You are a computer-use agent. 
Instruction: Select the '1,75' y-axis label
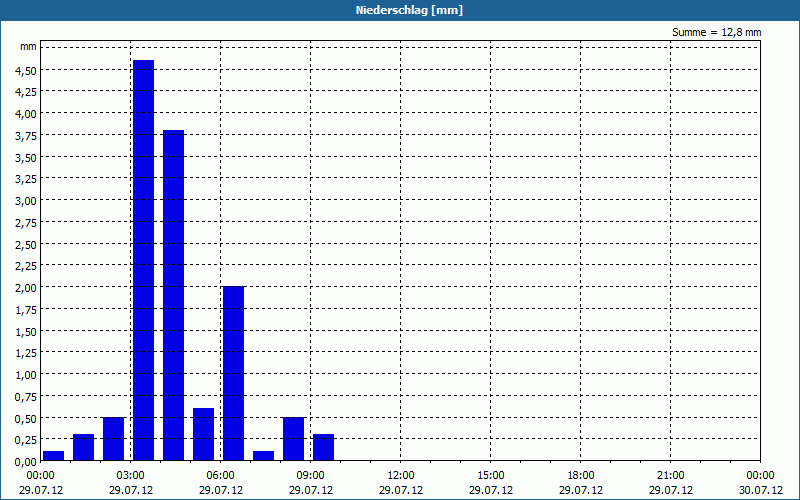point(26,310)
